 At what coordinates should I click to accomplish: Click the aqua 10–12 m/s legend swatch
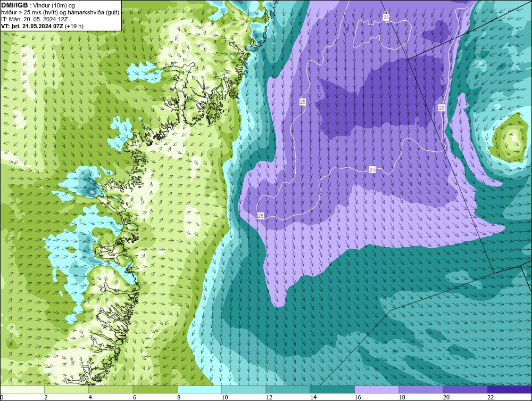coord(244,389)
